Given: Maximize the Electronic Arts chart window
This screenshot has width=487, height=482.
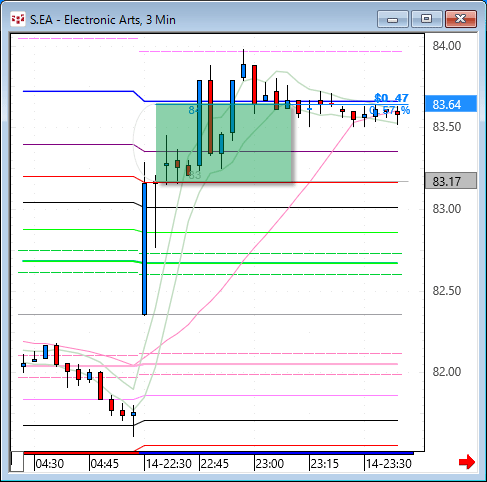Looking at the screenshot, I should [426, 19].
